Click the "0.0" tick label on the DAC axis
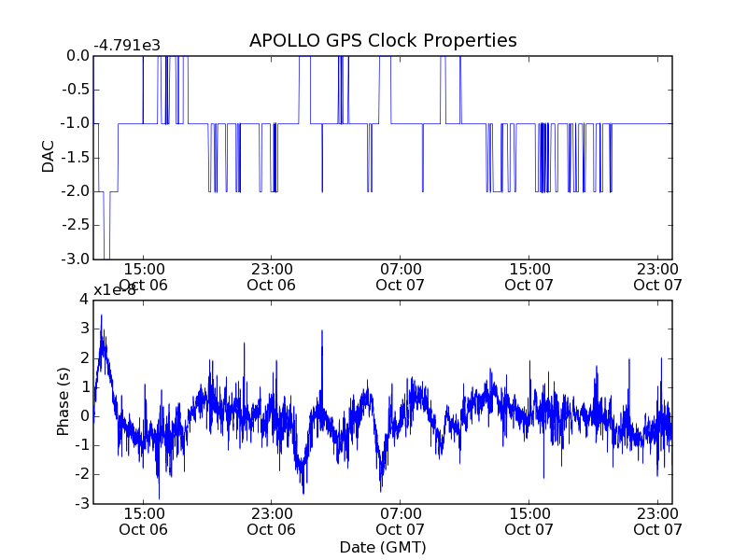747x560 pixels. (78, 56)
